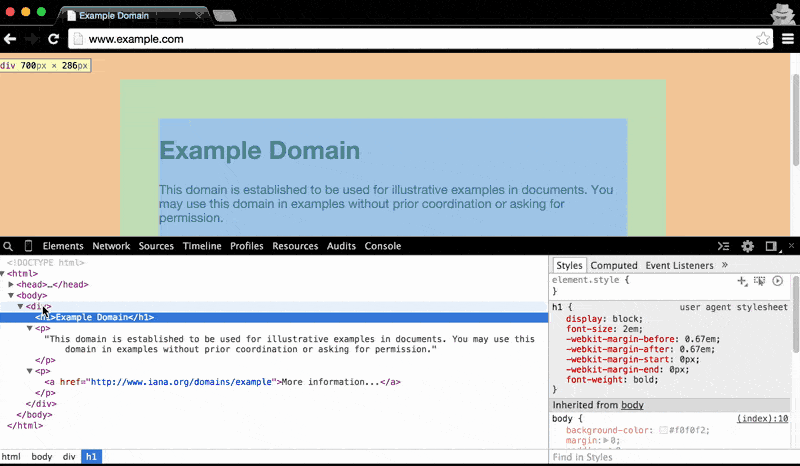Viewport: 800px width, 466px height.
Task: Open the Timeline panel
Action: coord(202,246)
